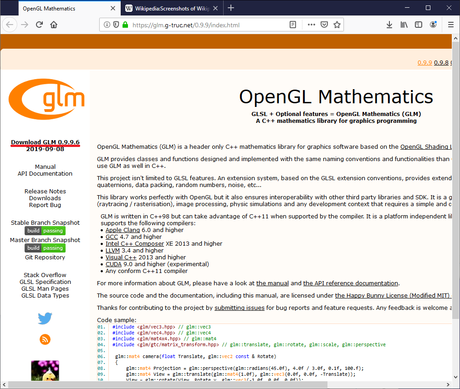Open the Library icon in toolbar
This screenshot has width=460, height=389.
click(404, 25)
